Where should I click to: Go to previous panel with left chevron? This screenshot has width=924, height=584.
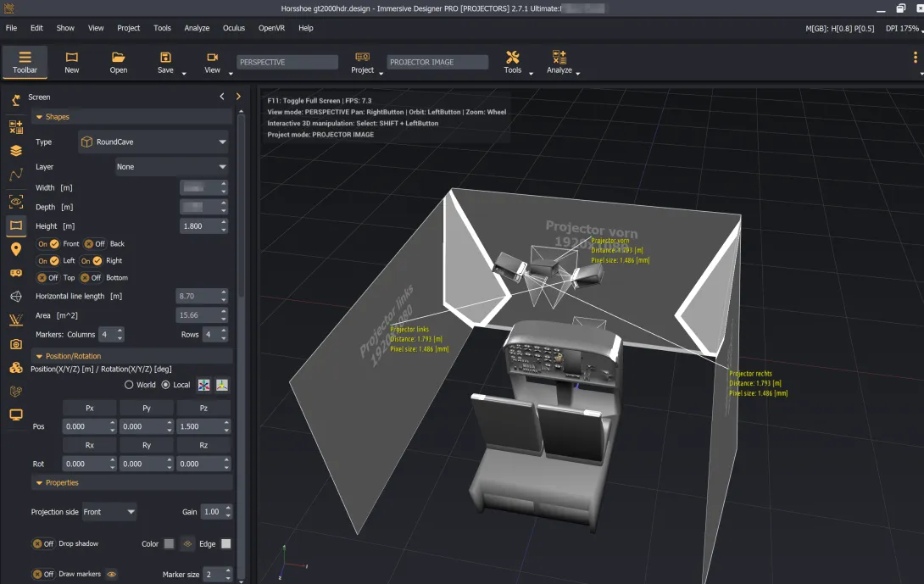tap(222, 97)
